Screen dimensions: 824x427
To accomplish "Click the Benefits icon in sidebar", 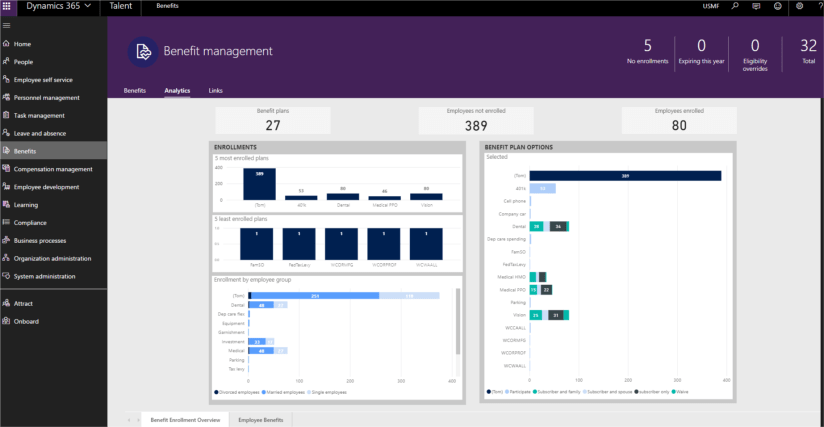I will coord(6,151).
